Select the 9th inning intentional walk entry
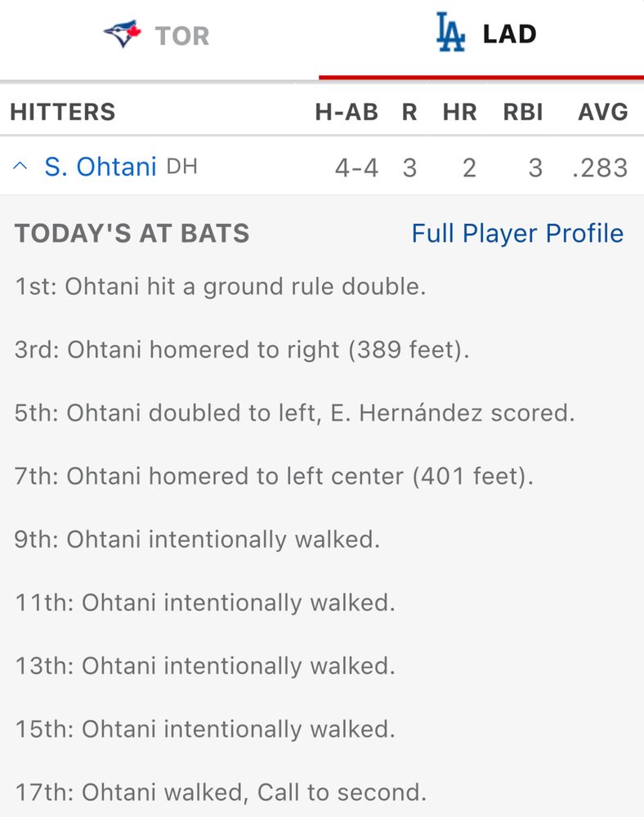Screen dimensions: 644x817 click(197, 539)
